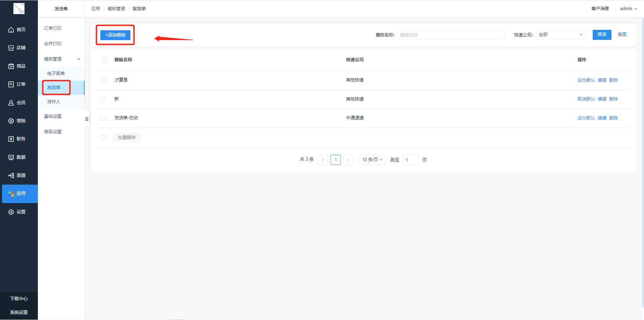Image resolution: width=644 pixels, height=320 pixels.
Task: Open the 10 条/页 page size dropdown
Action: pyautogui.click(x=372, y=160)
